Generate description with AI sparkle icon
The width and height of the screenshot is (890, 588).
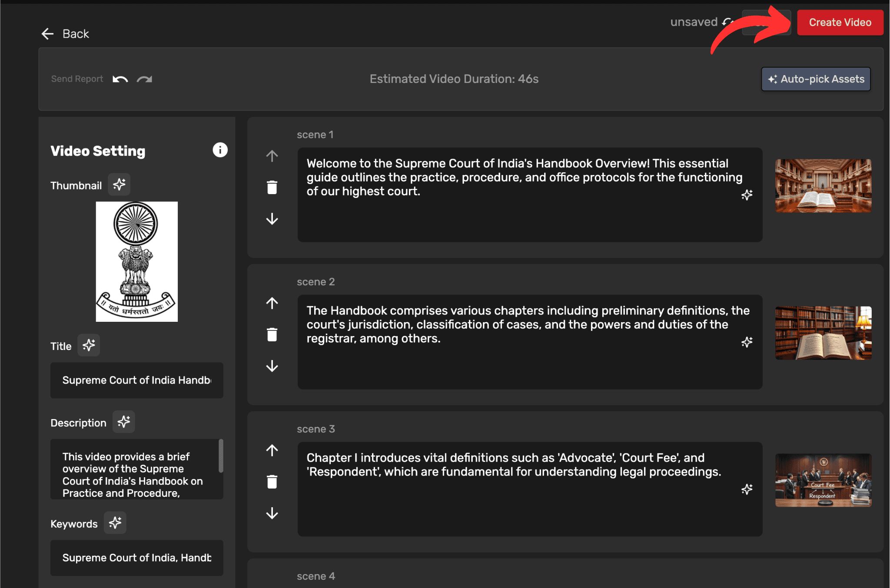coord(124,422)
